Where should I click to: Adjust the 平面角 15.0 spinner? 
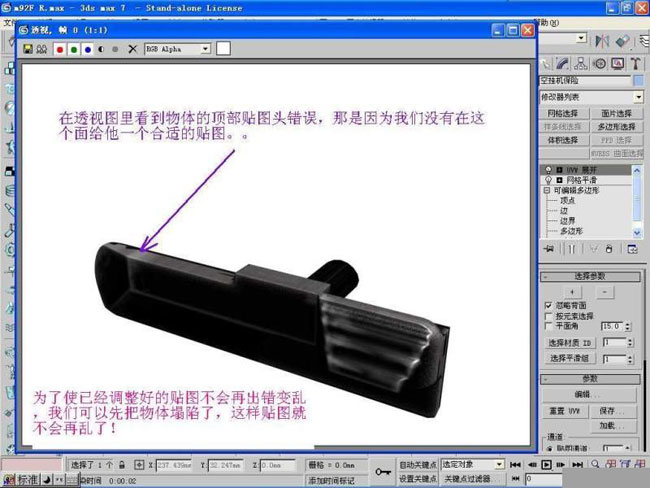pos(628,327)
